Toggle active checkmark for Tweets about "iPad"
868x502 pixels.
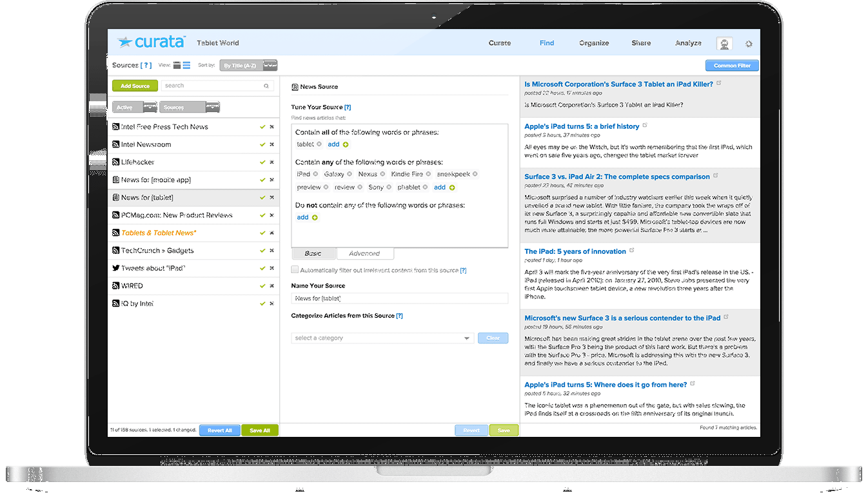click(x=262, y=268)
